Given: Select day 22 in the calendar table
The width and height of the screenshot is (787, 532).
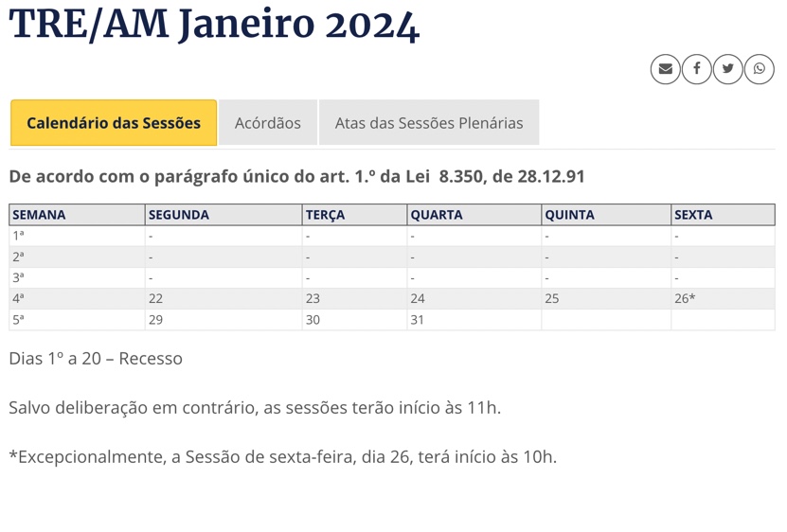Looking at the screenshot, I should 156,298.
